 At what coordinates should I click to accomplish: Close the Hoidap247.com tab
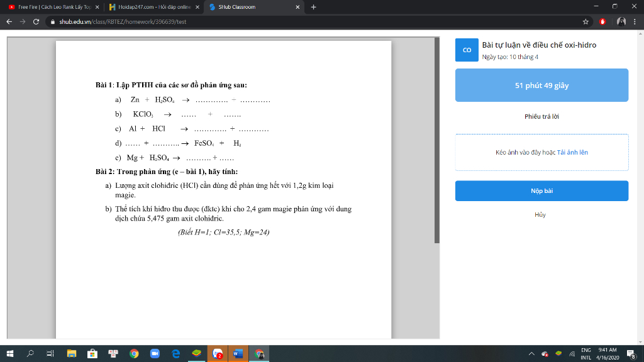(x=197, y=7)
